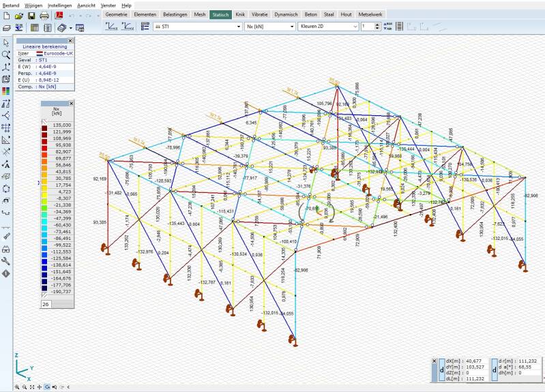545x392 pixels.
Task: Select the flashlight/brush tool in the sidebar
Action: (6, 236)
